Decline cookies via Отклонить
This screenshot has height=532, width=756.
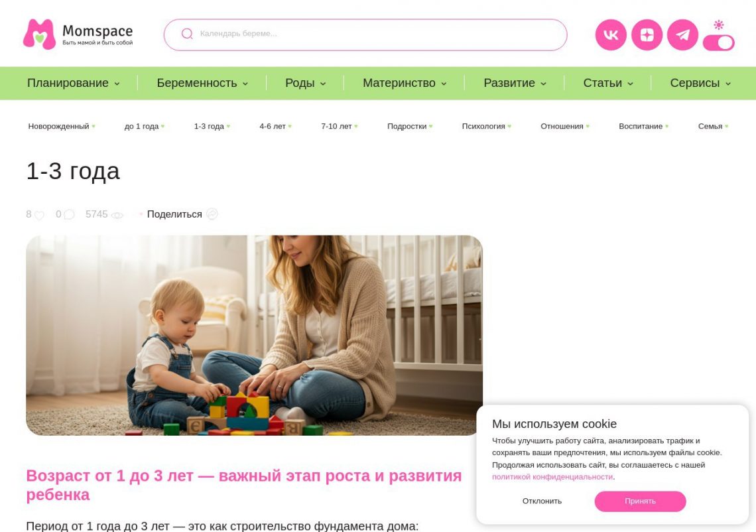click(x=542, y=501)
